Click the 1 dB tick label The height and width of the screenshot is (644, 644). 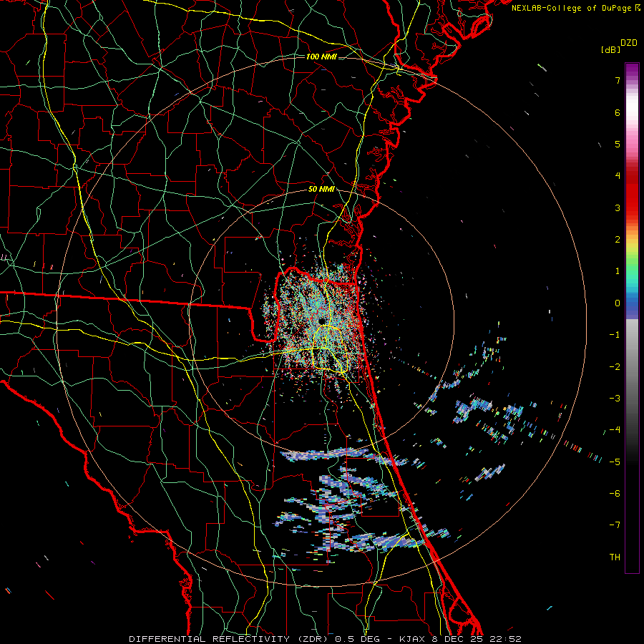[x=618, y=271]
